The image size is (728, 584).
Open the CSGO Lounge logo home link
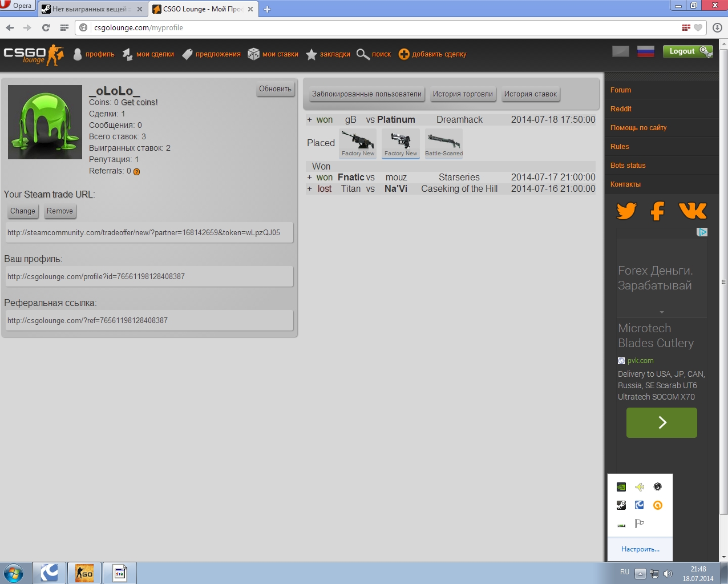point(33,55)
